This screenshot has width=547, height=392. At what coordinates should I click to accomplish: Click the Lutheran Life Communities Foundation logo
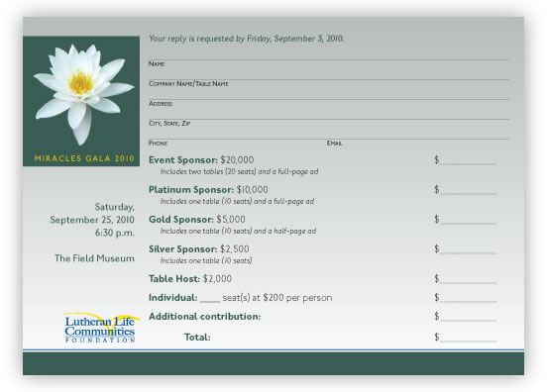point(101,328)
